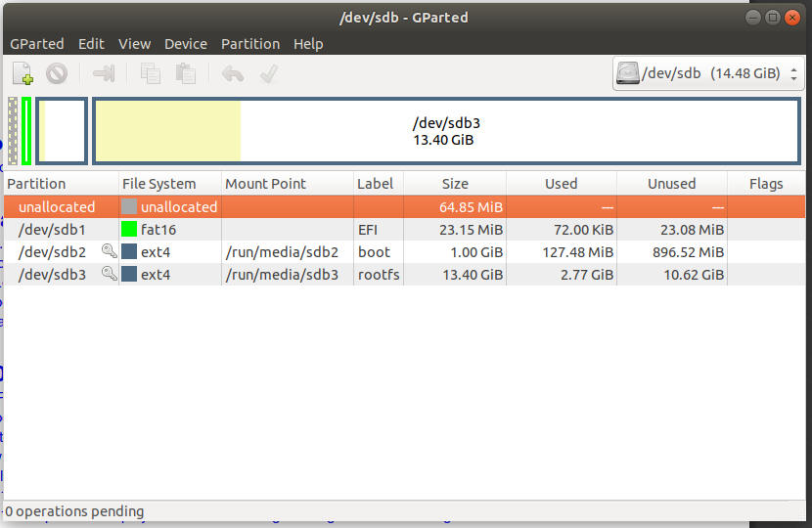
Task: Click the Copy partition toolbar icon
Action: coord(151,73)
